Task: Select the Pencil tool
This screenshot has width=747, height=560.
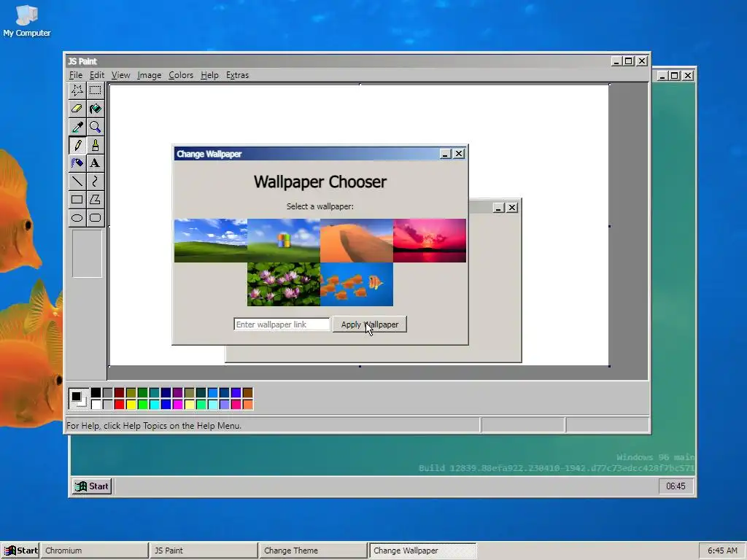Action: [77, 145]
